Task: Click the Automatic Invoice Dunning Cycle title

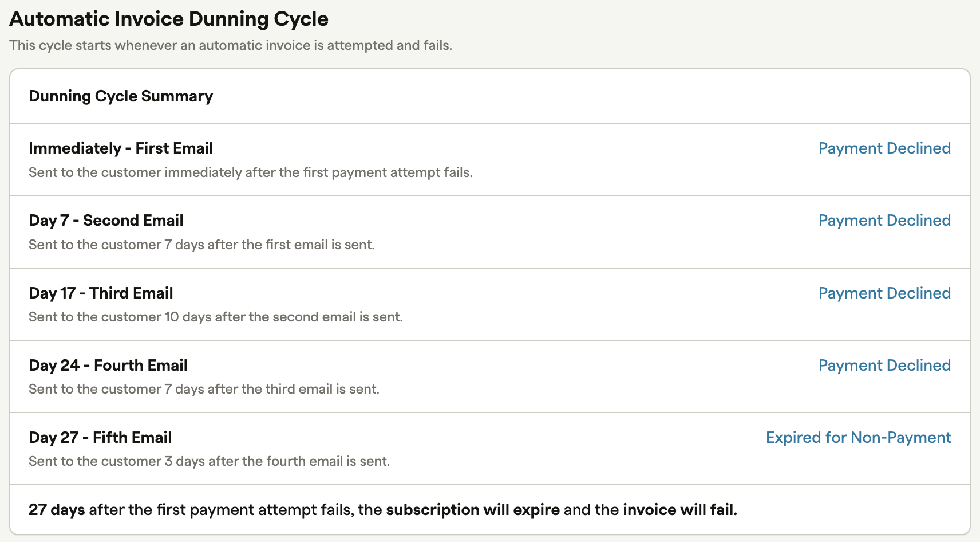Action: pos(169,19)
